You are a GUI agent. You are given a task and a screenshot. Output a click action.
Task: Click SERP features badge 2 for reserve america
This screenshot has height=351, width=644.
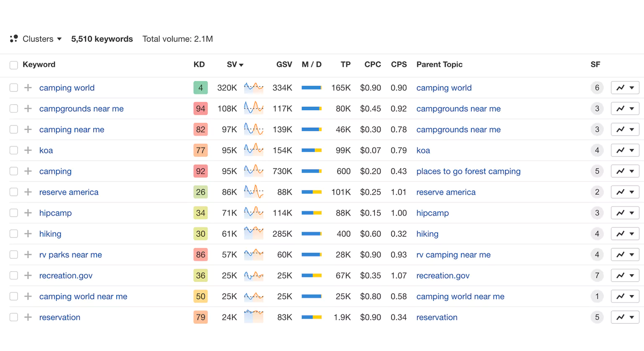tap(597, 192)
